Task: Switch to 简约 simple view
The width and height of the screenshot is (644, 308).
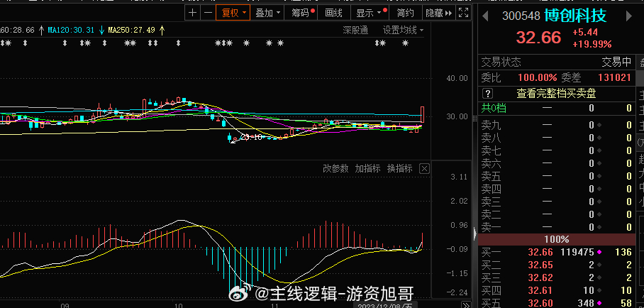Action: click(x=406, y=13)
